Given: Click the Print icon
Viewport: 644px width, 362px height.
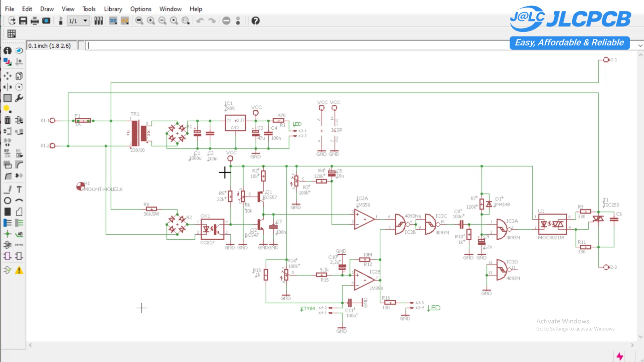Looking at the screenshot, I should (x=35, y=21).
